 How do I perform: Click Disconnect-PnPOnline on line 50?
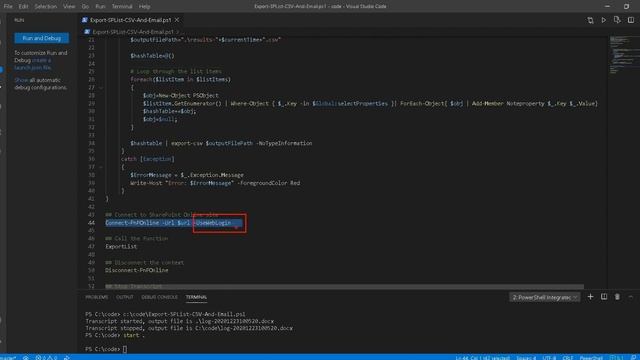coord(137,270)
